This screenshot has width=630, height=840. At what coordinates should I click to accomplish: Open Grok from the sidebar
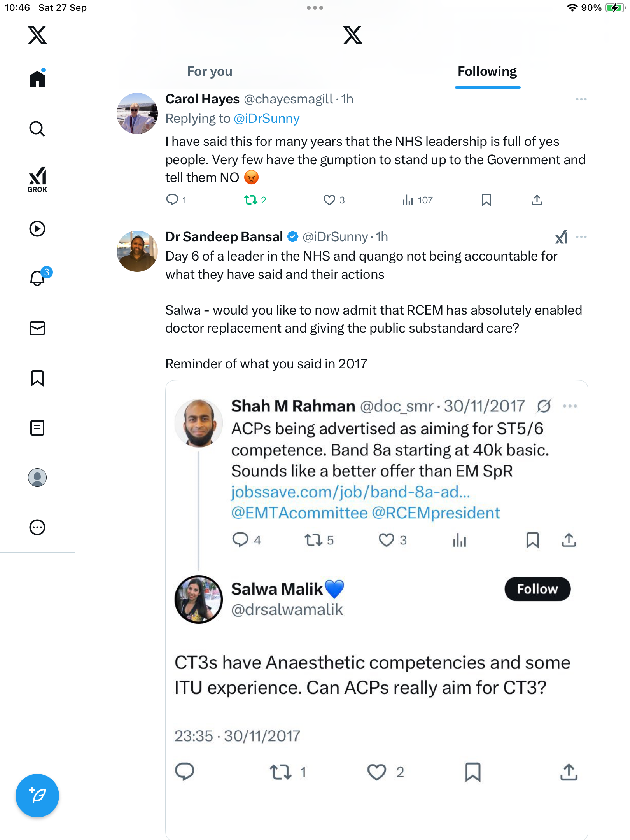37,179
